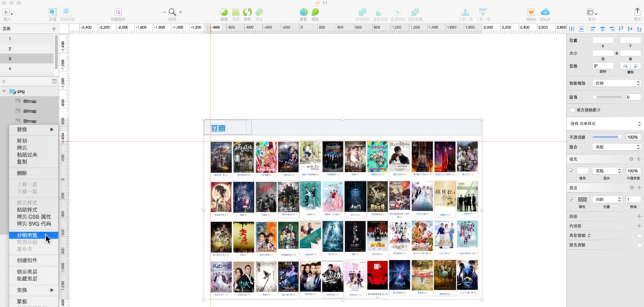Click the fill settings gear icon
644x307 pixels.
point(631,159)
